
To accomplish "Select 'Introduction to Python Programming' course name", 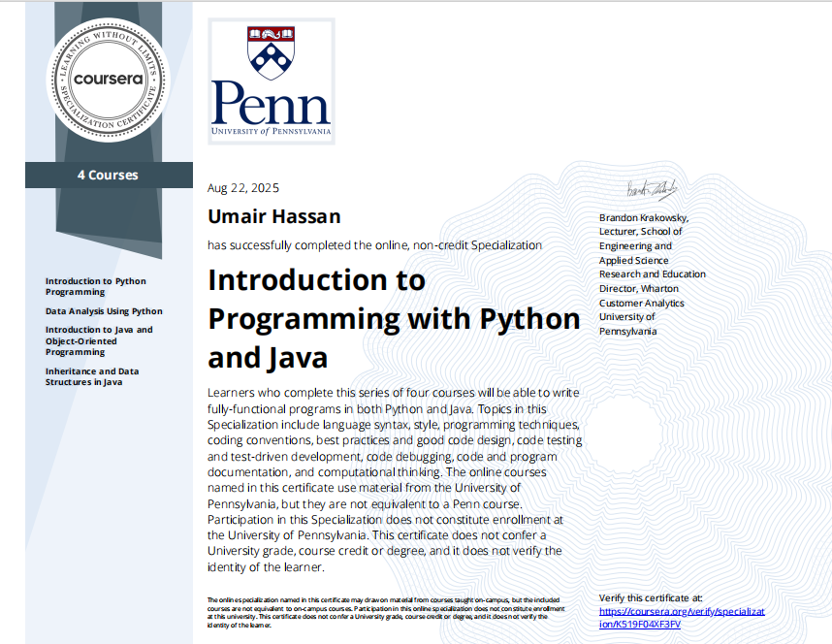I will [x=95, y=286].
